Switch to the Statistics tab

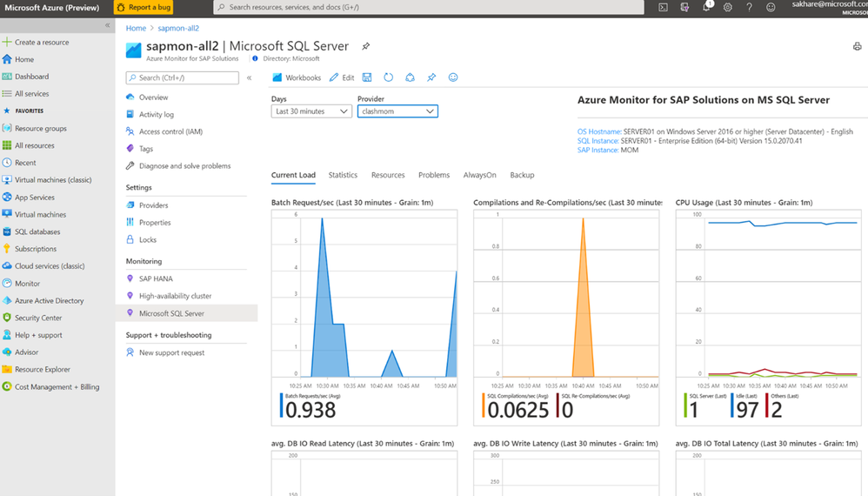click(x=343, y=175)
